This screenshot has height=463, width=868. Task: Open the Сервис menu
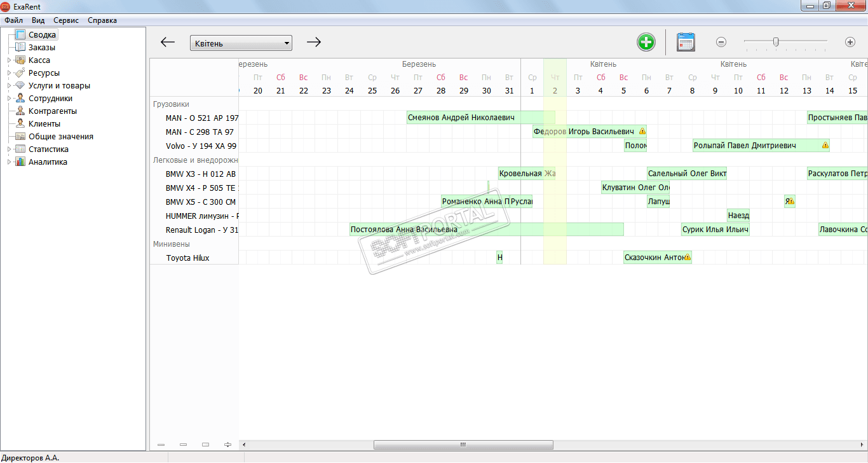coord(66,20)
